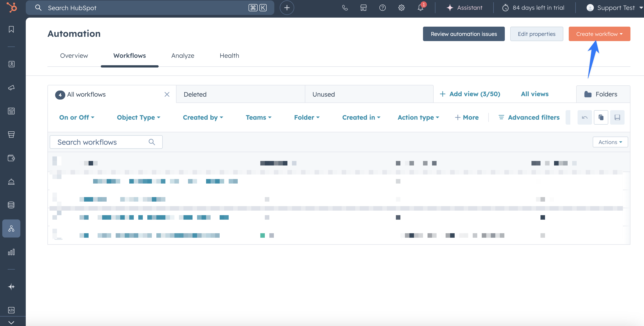Open CRM contacts sidebar icon
644x326 pixels.
(x=11, y=64)
